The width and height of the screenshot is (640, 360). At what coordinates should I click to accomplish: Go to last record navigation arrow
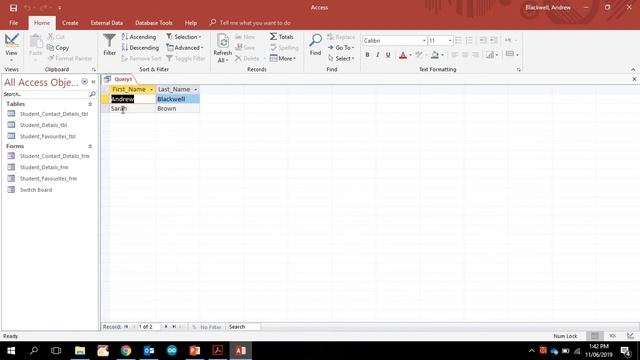pos(174,327)
